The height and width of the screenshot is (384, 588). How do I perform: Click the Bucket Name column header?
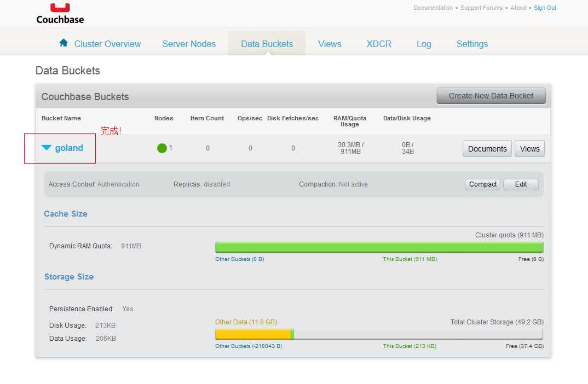coord(61,118)
